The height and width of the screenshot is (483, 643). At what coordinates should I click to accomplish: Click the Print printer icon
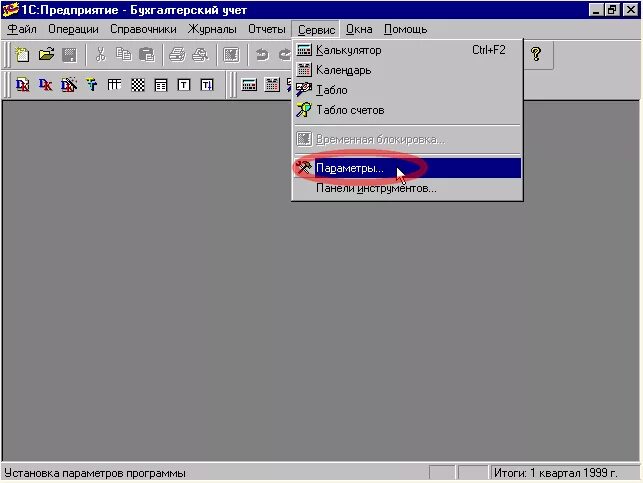coord(177,54)
